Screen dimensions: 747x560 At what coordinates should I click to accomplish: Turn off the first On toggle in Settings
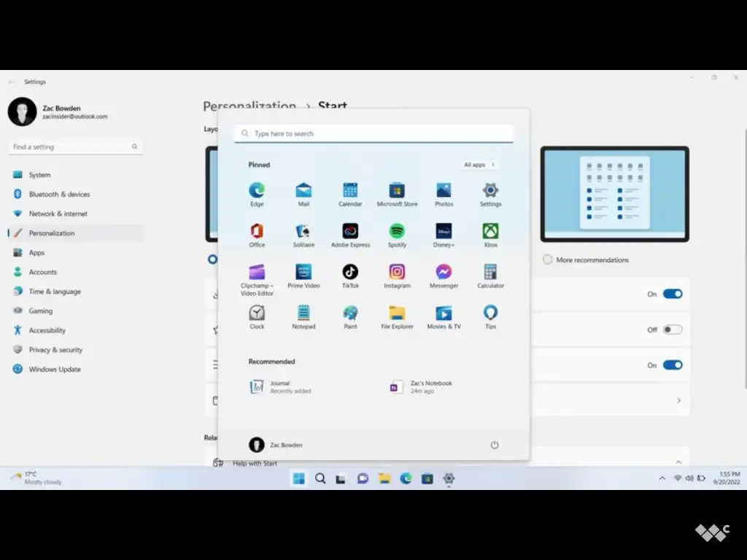(x=673, y=294)
